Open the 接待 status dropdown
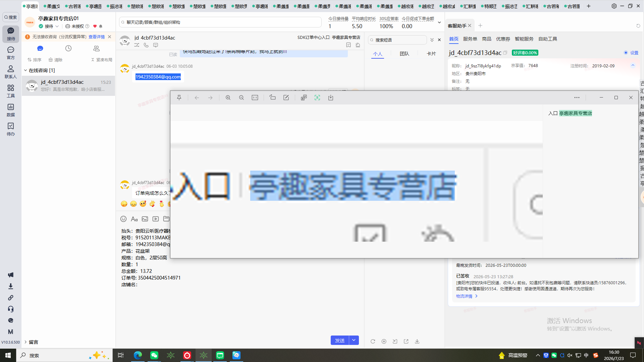 tap(57, 26)
